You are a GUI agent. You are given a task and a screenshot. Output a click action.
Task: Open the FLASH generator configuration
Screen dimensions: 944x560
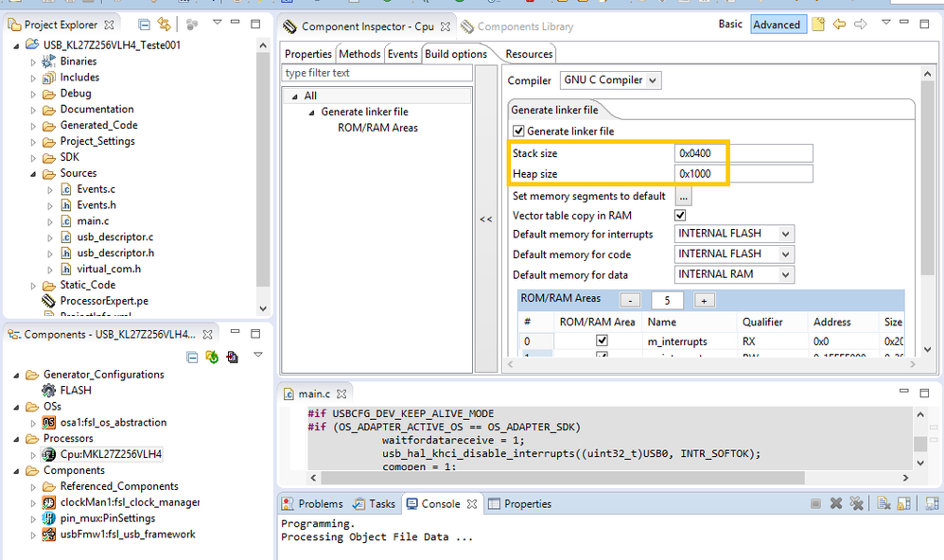(76, 390)
